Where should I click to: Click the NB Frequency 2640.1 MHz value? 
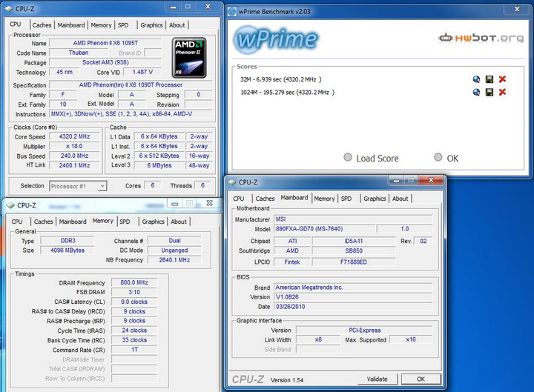point(174,260)
